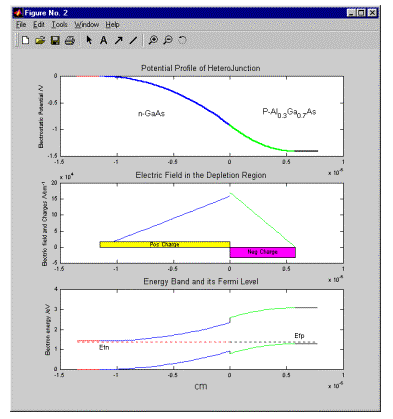Click the yellow Pos Charge rectangle
The height and width of the screenshot is (419, 393).
[x=165, y=244]
